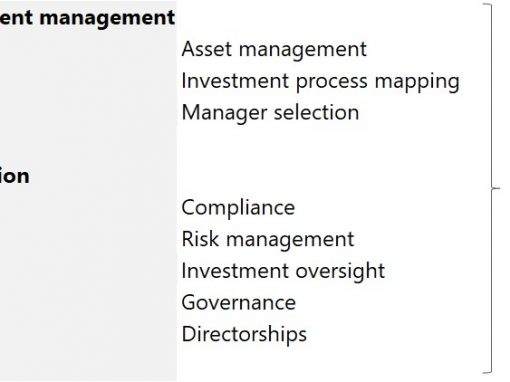
Task: Click the word oversight after Investment
Action: tap(340, 271)
